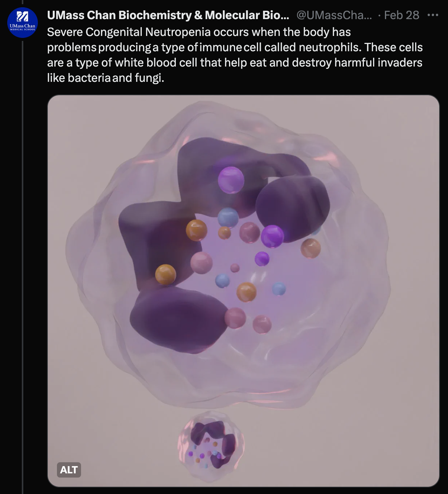Click the small neutrophil cell below the large cell

pyautogui.click(x=211, y=445)
